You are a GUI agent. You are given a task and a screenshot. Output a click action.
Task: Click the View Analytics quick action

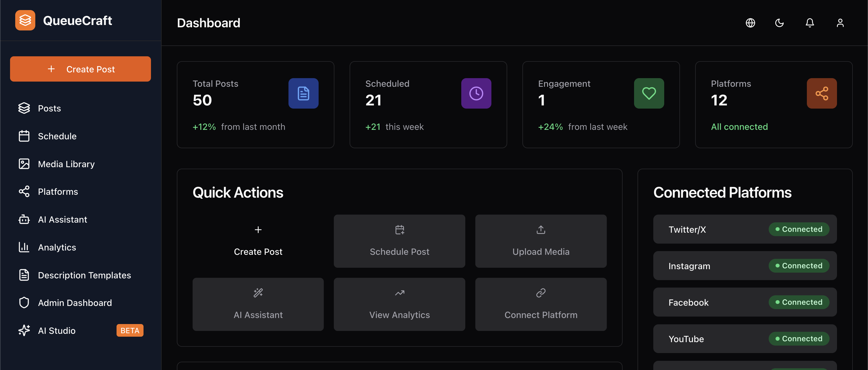click(399, 304)
